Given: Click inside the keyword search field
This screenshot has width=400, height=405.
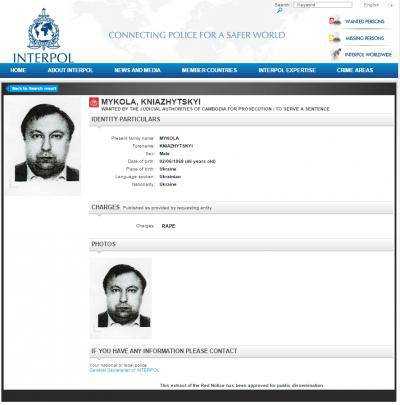Looking at the screenshot, I should [x=323, y=5].
